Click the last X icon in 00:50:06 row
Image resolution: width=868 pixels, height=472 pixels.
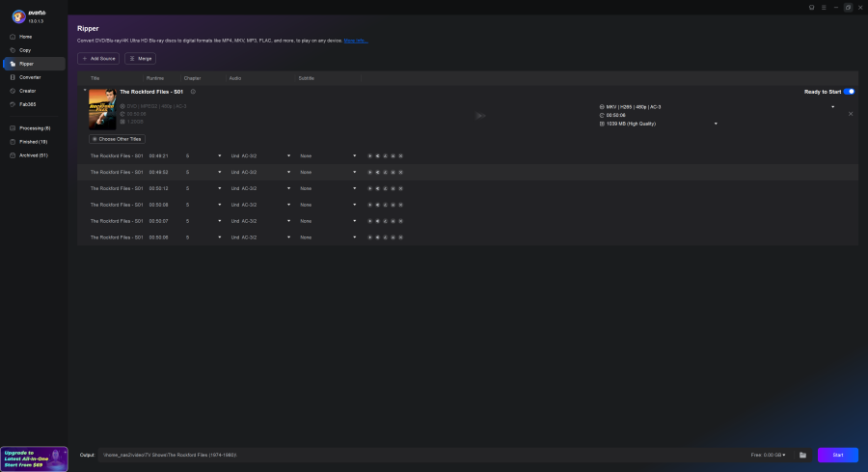coord(401,237)
